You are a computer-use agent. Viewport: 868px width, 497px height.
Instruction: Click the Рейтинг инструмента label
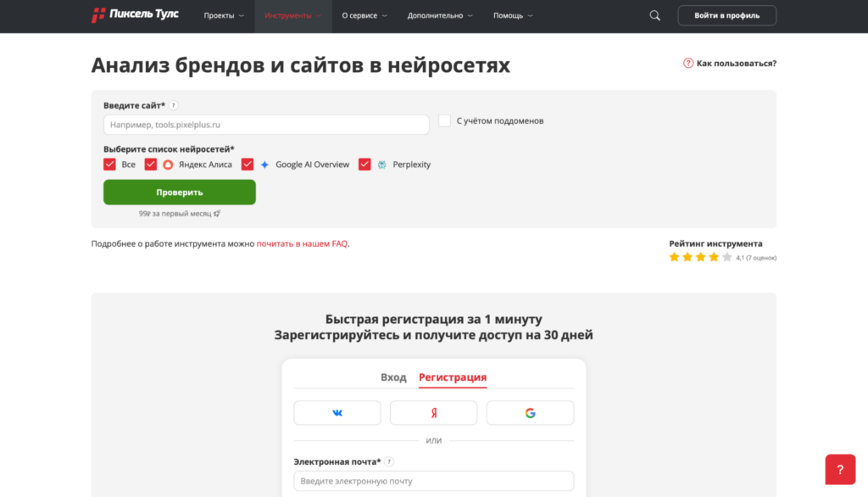pos(715,243)
